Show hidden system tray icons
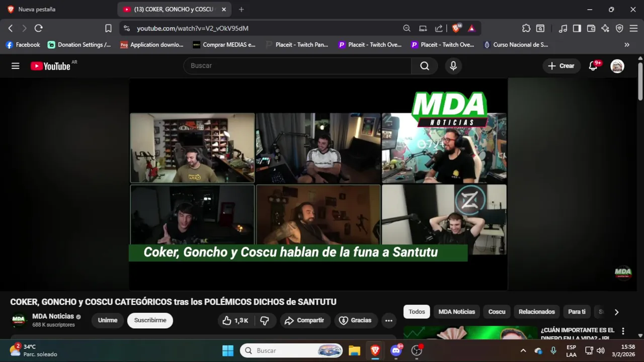 523,351
